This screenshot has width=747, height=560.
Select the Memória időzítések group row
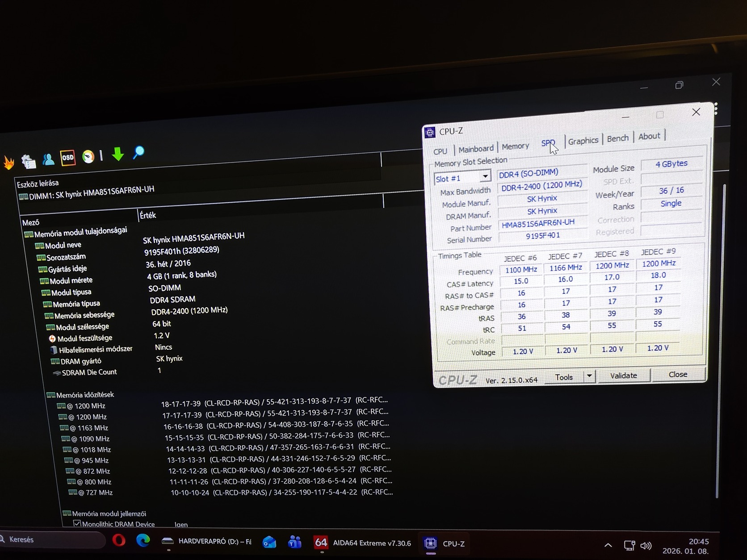[x=80, y=395]
